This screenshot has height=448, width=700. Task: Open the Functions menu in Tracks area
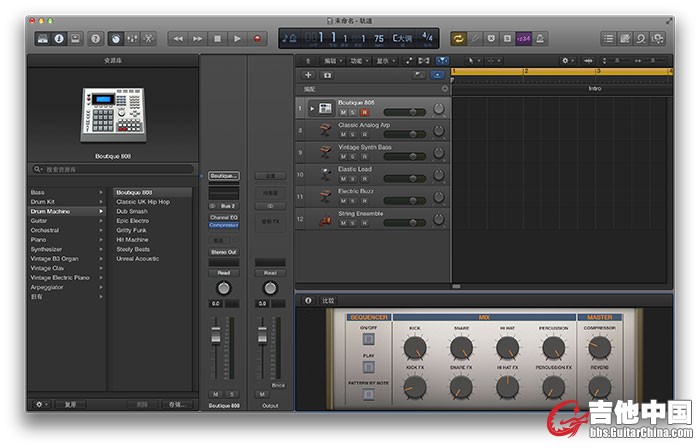click(359, 61)
